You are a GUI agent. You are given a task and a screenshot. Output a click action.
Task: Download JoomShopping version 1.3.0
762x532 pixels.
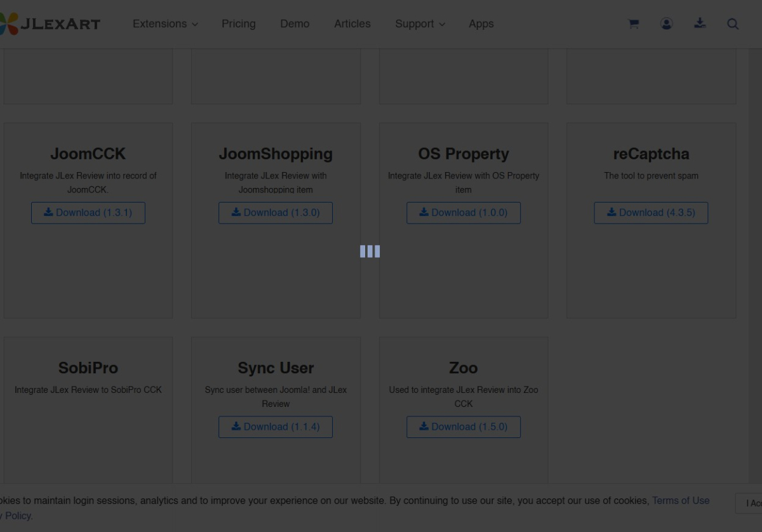[x=276, y=213]
